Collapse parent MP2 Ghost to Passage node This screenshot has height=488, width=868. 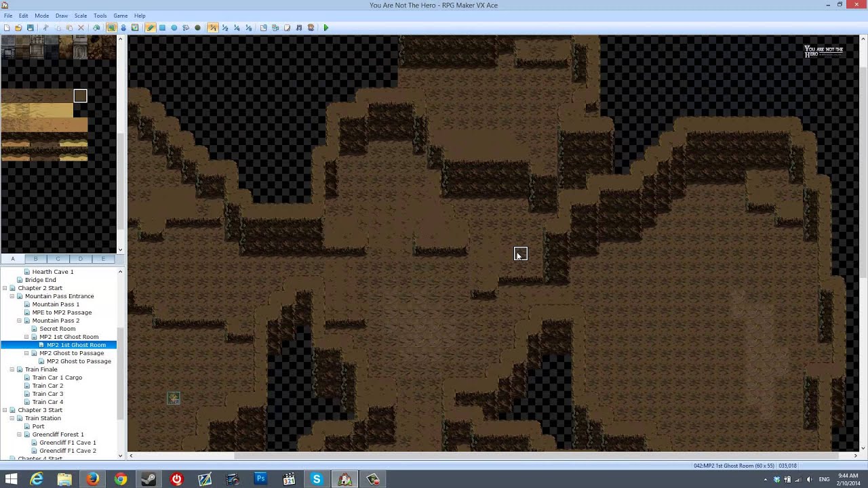pos(26,353)
